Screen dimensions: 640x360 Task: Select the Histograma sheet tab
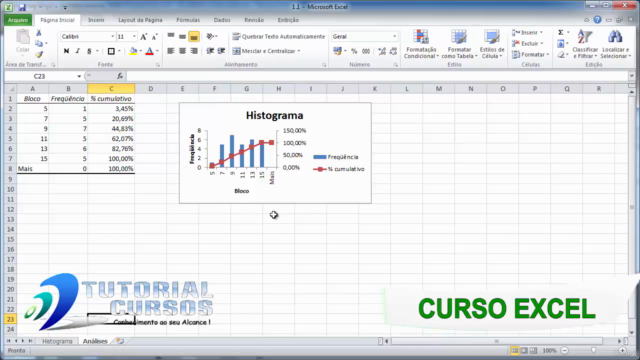57,341
